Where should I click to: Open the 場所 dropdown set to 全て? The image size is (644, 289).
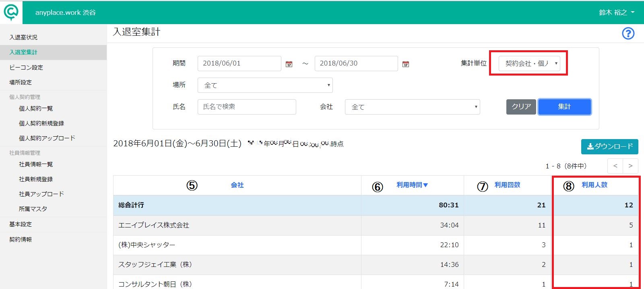pos(265,85)
